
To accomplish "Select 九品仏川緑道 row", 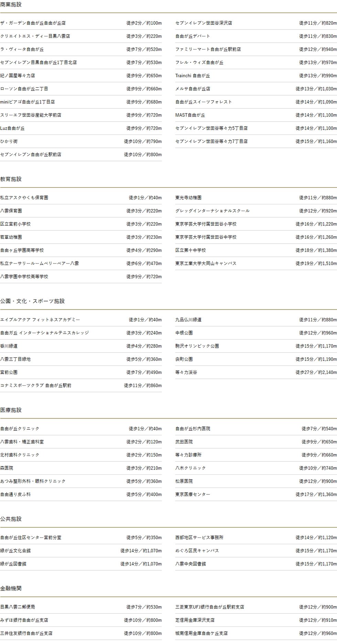I will click(x=256, y=320).
